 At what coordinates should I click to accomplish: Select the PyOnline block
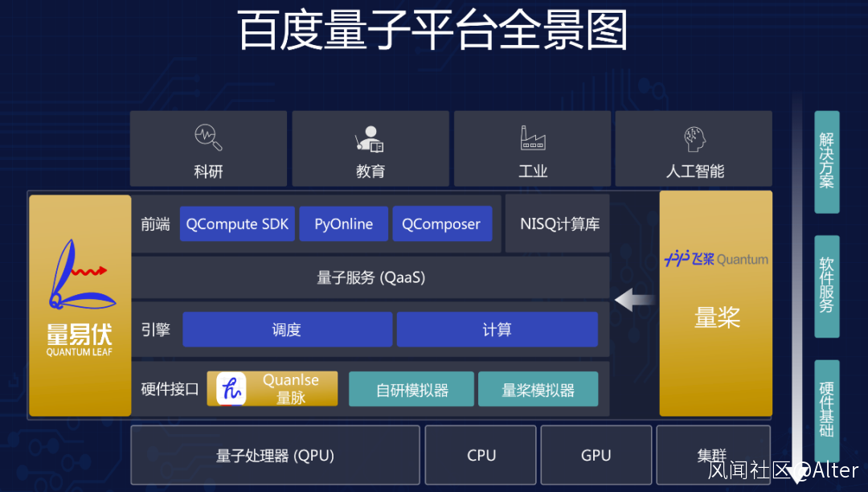344,223
